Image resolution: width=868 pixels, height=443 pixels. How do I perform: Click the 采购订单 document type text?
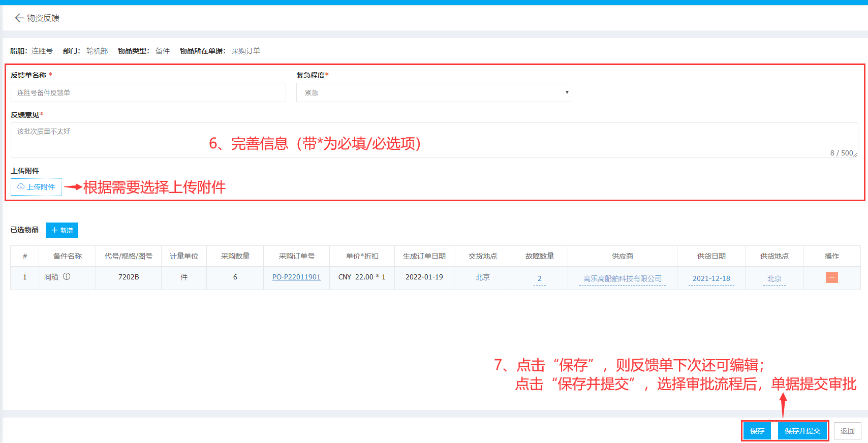coord(246,51)
